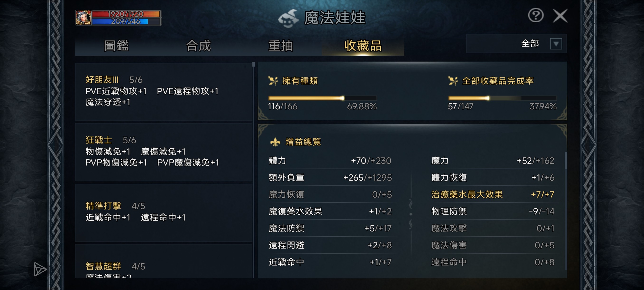Open the 重抽 tab
Image resolution: width=644 pixels, height=290 pixels.
tap(280, 46)
